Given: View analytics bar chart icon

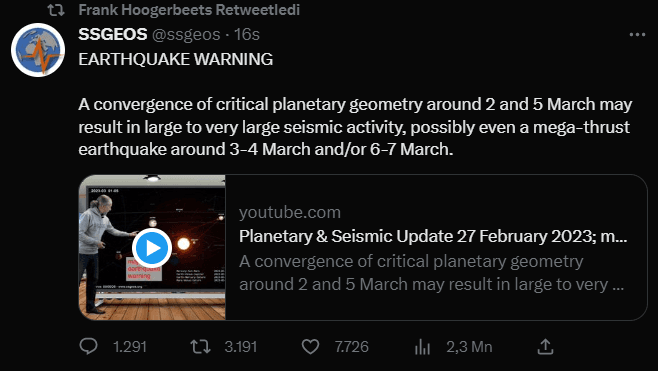Looking at the screenshot, I should [423, 347].
